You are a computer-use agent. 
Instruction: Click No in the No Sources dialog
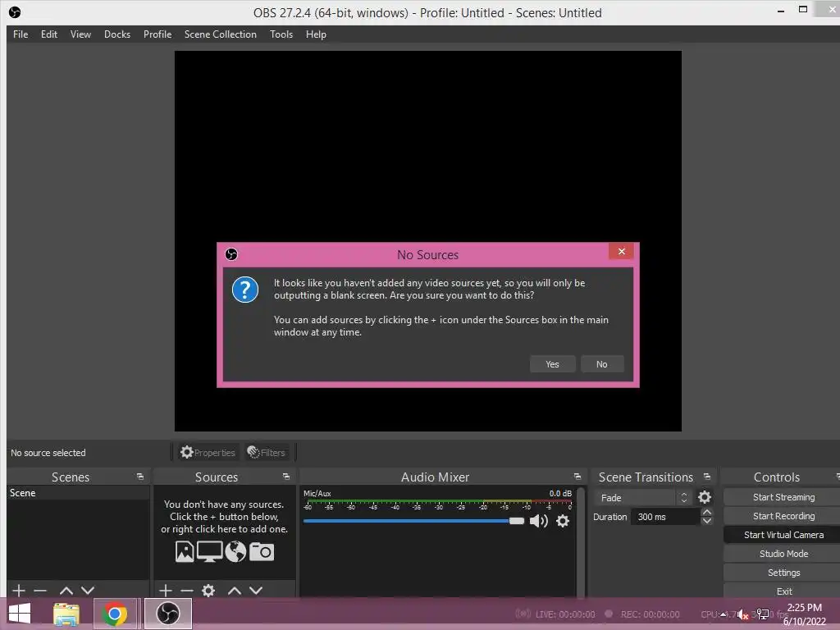tap(602, 364)
